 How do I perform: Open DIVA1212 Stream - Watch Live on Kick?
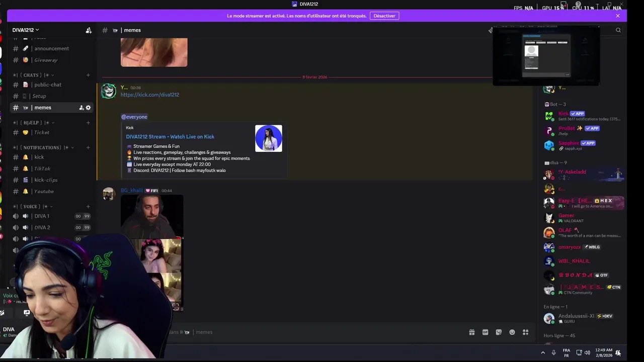tap(170, 137)
